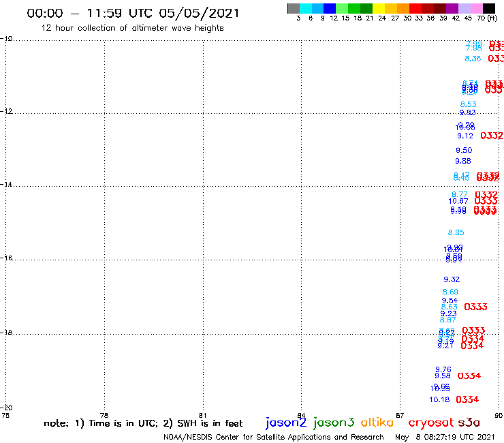
Task: Click the pink swatch in the color scale
Action: tap(476, 8)
